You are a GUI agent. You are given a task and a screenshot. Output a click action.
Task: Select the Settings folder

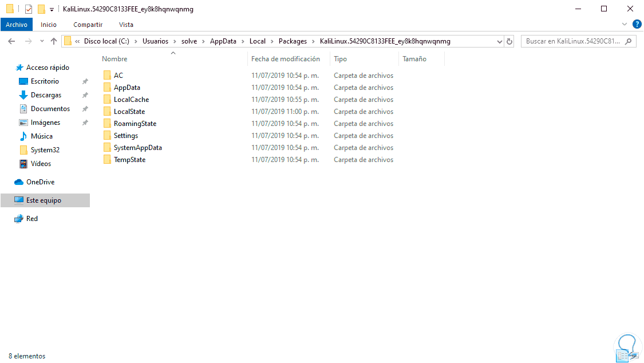[x=121, y=136]
